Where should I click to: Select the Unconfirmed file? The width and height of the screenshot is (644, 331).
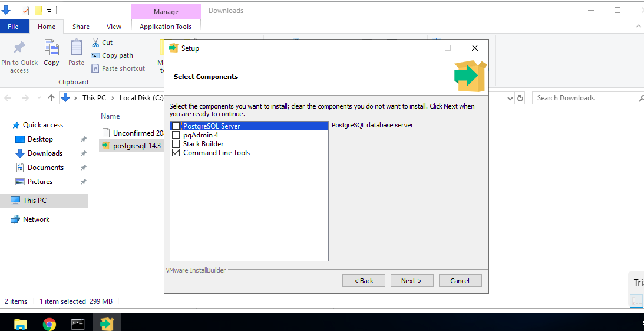(x=133, y=133)
